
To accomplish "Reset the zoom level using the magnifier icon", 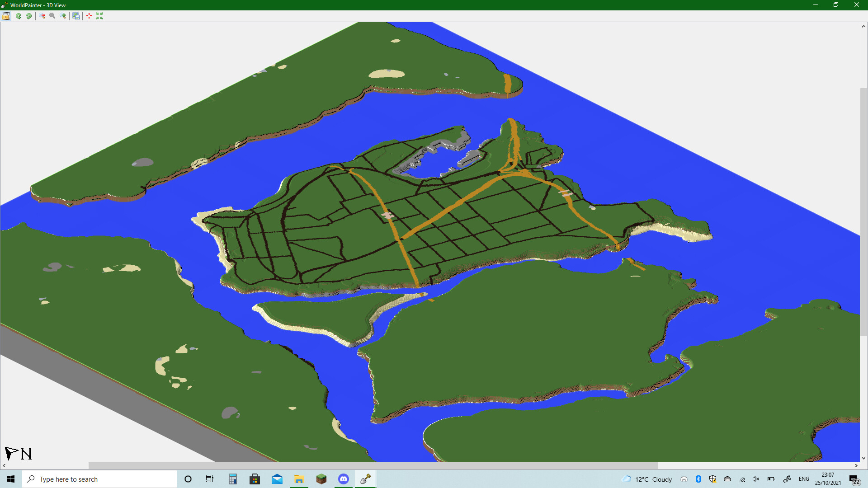I will point(52,16).
